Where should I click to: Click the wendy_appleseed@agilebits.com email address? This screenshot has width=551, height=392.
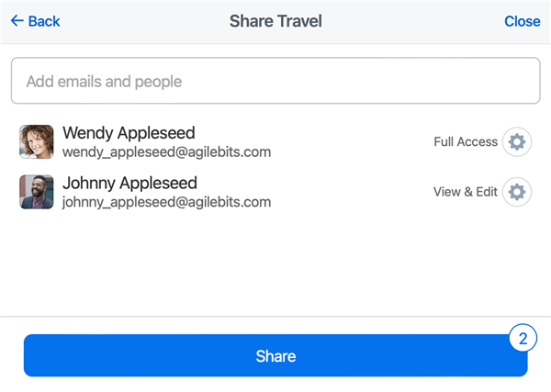166,152
